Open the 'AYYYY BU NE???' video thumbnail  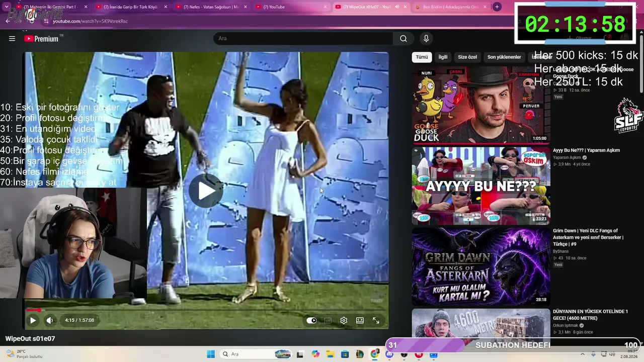click(481, 186)
